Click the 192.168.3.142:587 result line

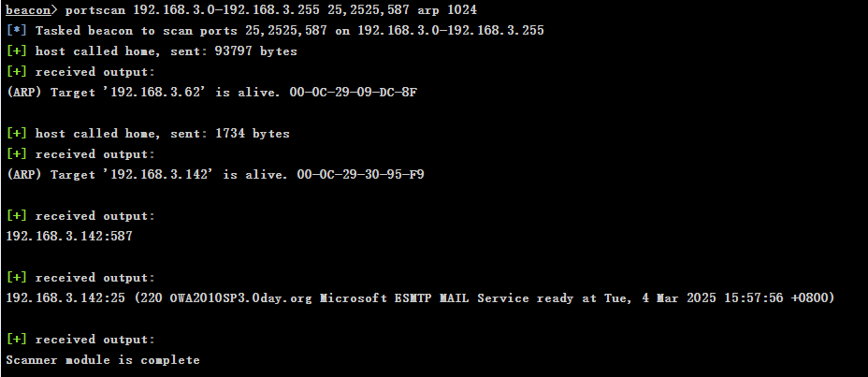click(69, 237)
